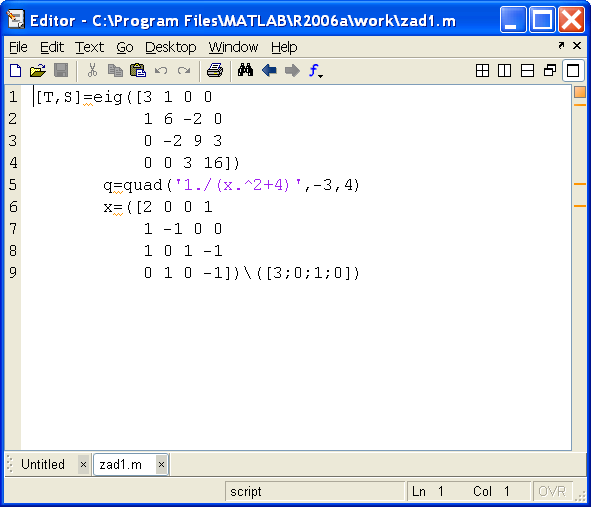The image size is (591, 507).
Task: Click the orange M-Lint status indicator box
Action: click(x=580, y=92)
